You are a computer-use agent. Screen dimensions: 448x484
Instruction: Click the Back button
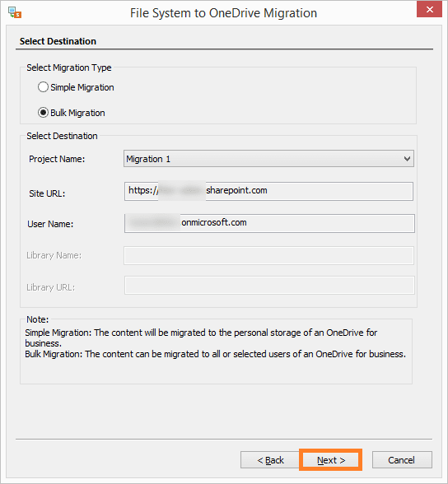point(270,460)
